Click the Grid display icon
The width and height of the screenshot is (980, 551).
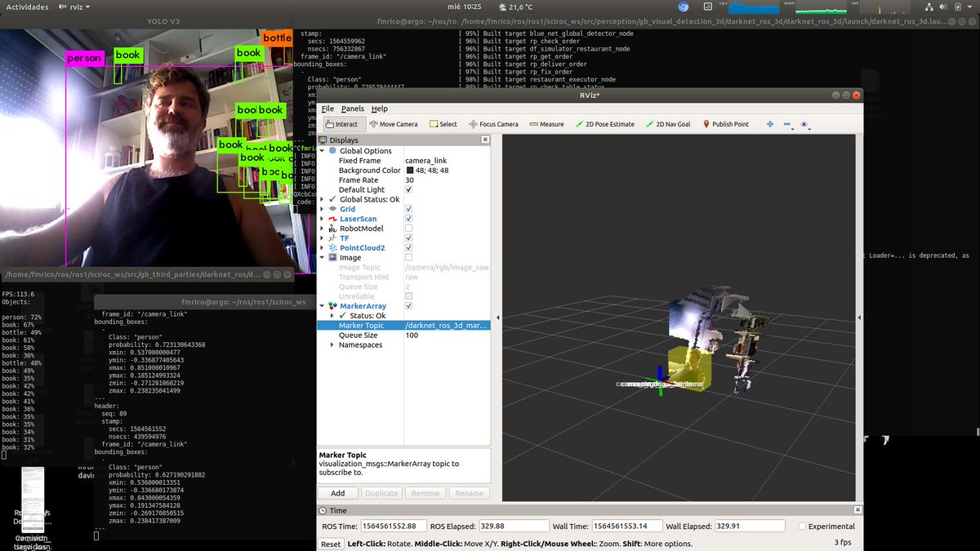tap(332, 209)
